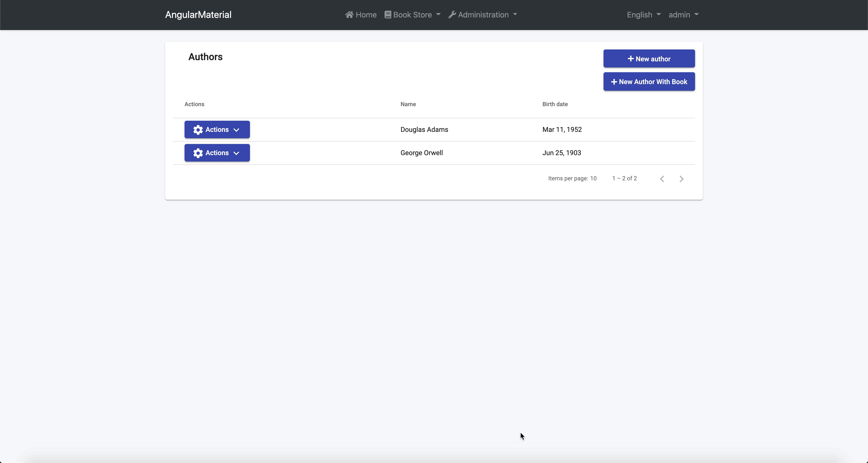Open the Administration menu
The width and height of the screenshot is (868, 463).
click(x=483, y=15)
